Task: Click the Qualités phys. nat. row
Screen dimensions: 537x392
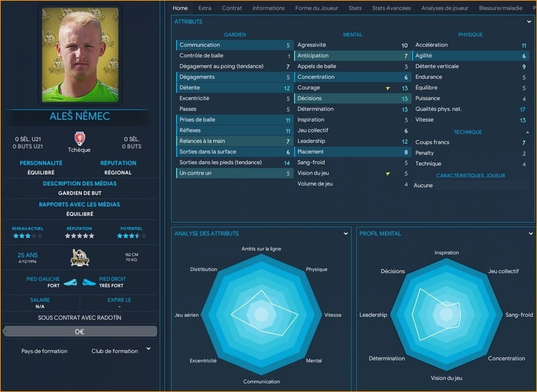Action: tap(471, 109)
